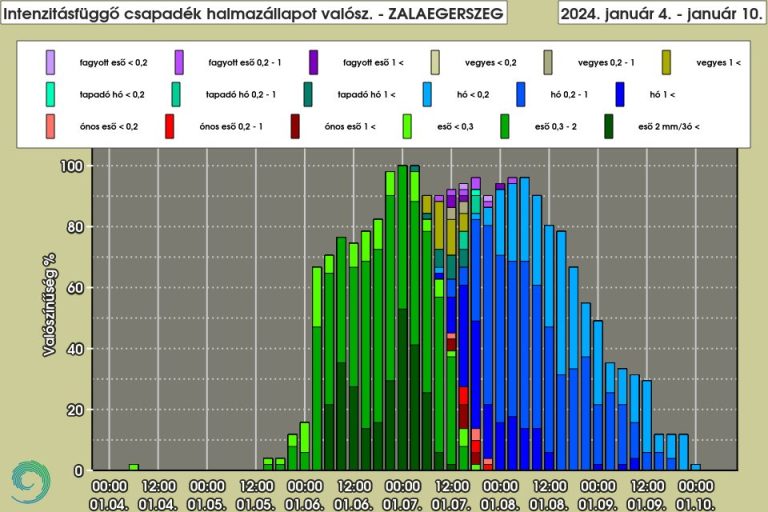Image resolution: width=768 pixels, height=512 pixels.
Task: Select the 'ónos eső 0,2 - 1' red swatch
Action: pyautogui.click(x=170, y=126)
